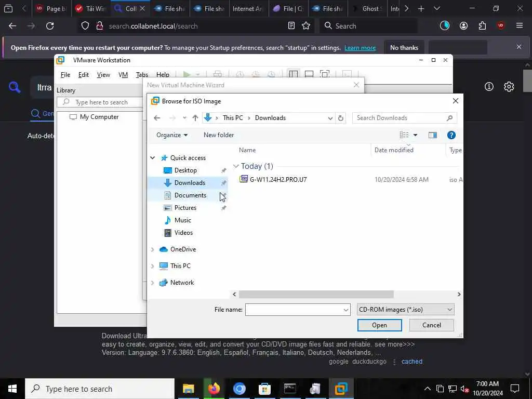Create a New folder in Downloads
Screen dimensions: 532x399
(219, 135)
